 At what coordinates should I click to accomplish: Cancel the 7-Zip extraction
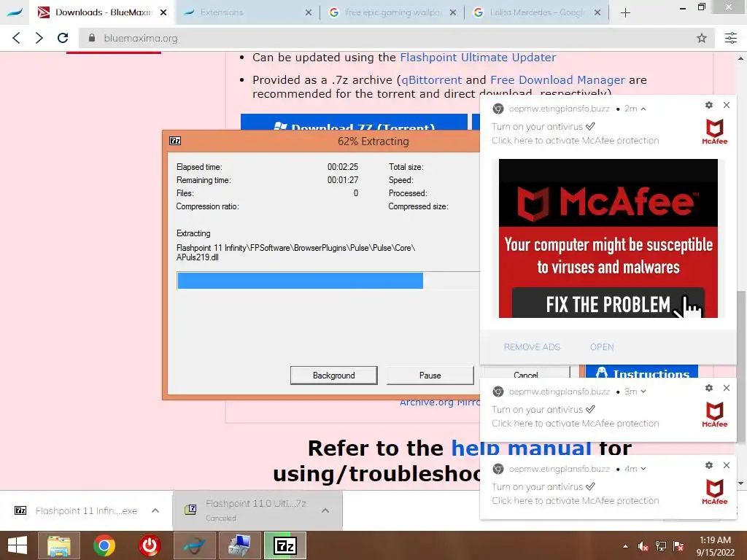point(526,373)
